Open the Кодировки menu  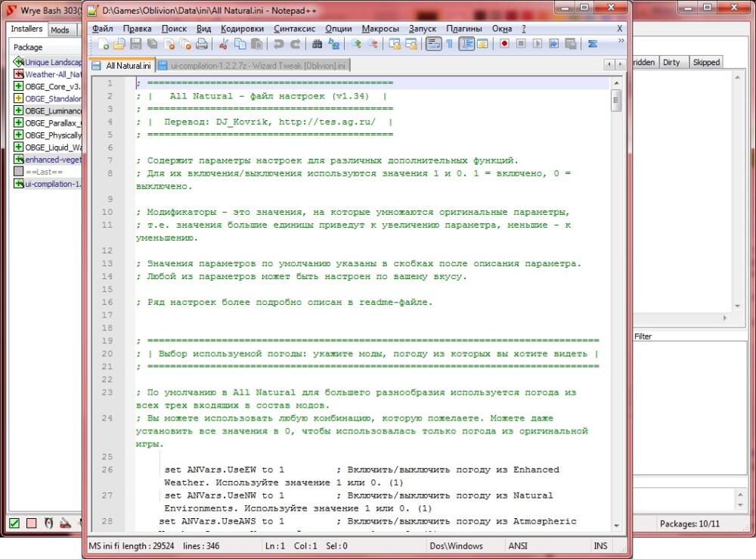pos(242,29)
